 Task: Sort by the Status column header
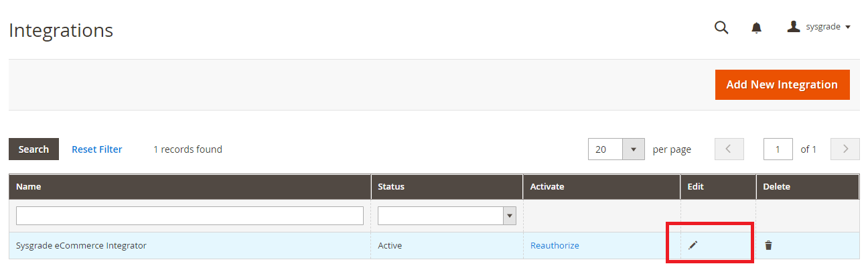point(391,187)
